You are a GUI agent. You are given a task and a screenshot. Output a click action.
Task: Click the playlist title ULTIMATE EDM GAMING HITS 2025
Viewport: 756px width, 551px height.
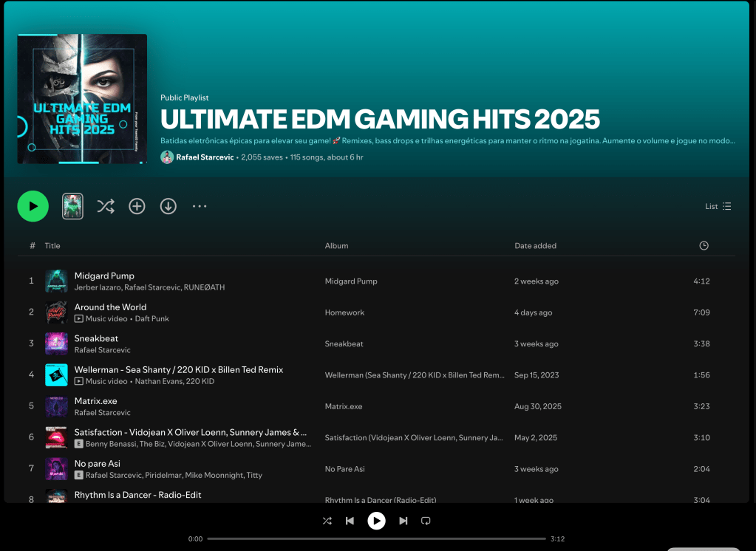coord(380,120)
